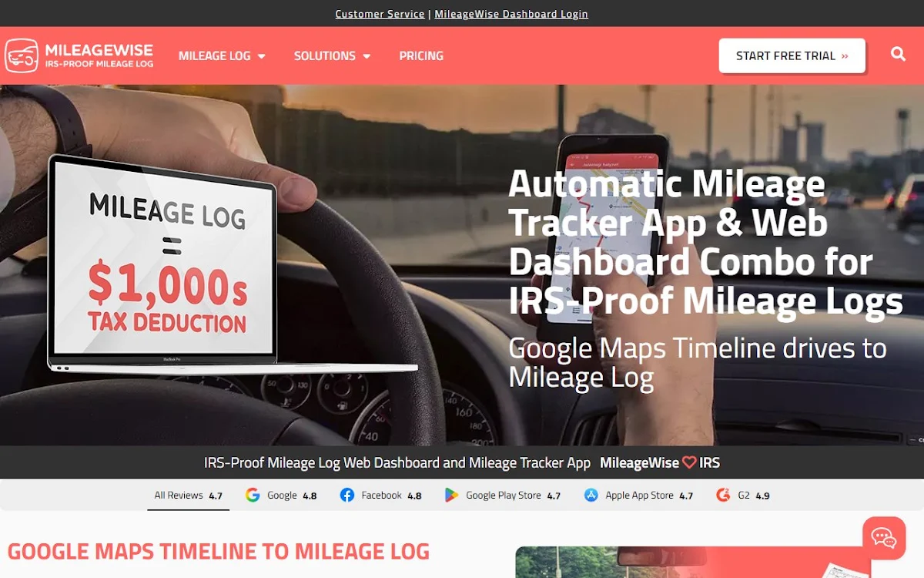Open the Mileage Log menu label
Image resolution: width=924 pixels, height=578 pixels.
(x=215, y=56)
